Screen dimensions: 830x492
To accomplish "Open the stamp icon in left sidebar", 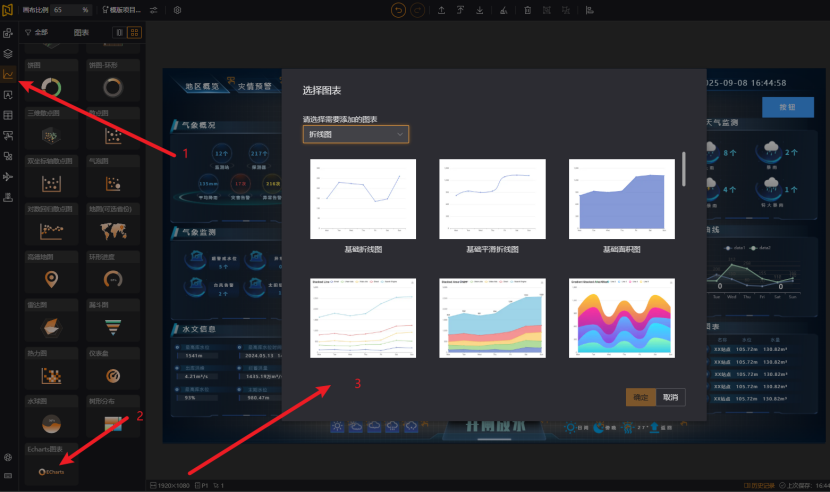I will 8,197.
